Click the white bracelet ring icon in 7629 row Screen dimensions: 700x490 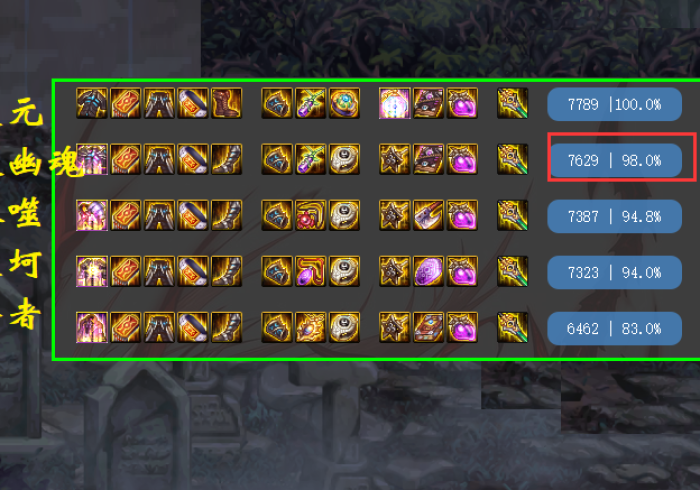(x=344, y=159)
